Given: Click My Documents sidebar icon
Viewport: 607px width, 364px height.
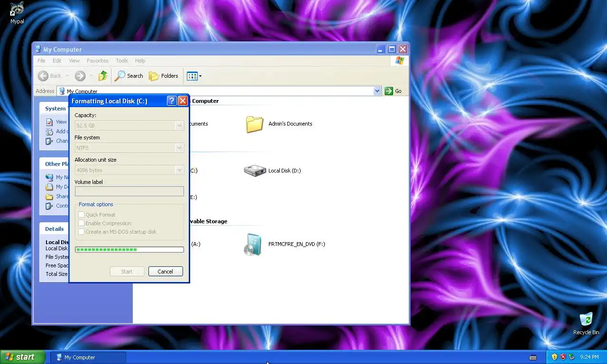Looking at the screenshot, I should [49, 187].
